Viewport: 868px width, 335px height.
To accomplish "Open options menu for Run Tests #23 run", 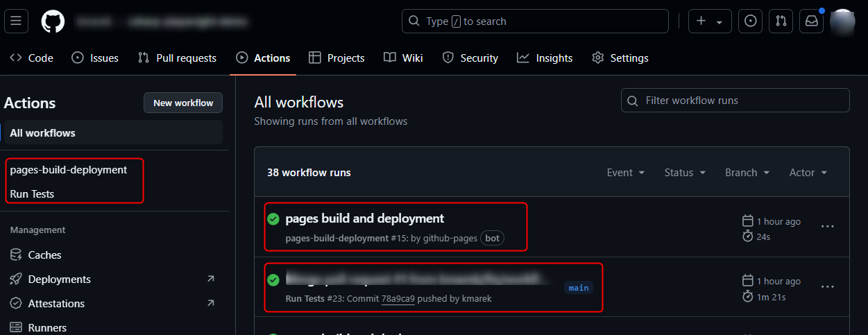I will pos(827,286).
